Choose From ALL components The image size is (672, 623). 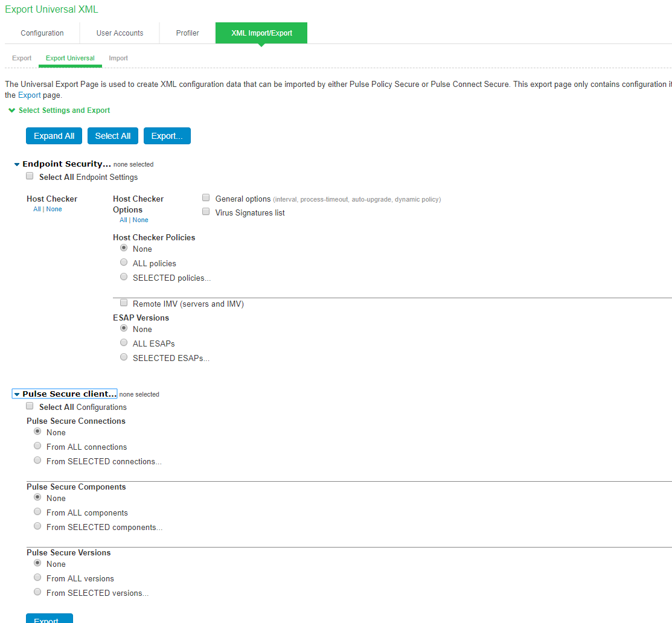[x=37, y=511]
